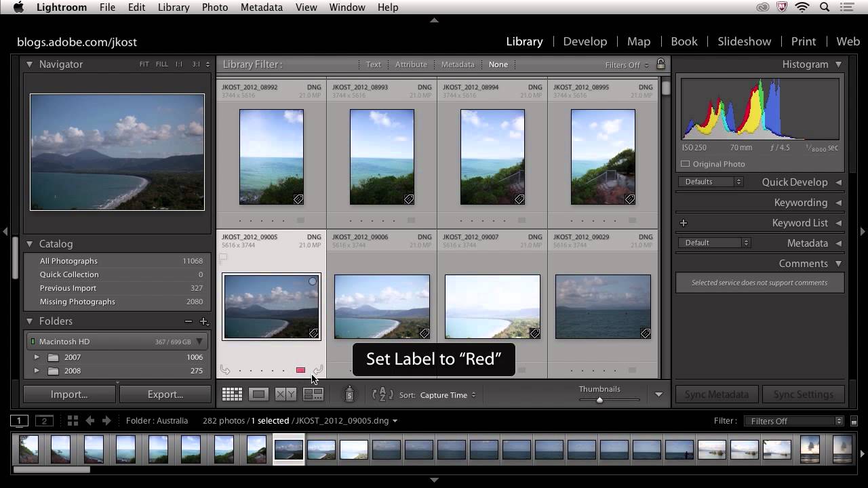
Task: Set Navigator zoom to FILL
Action: 161,64
